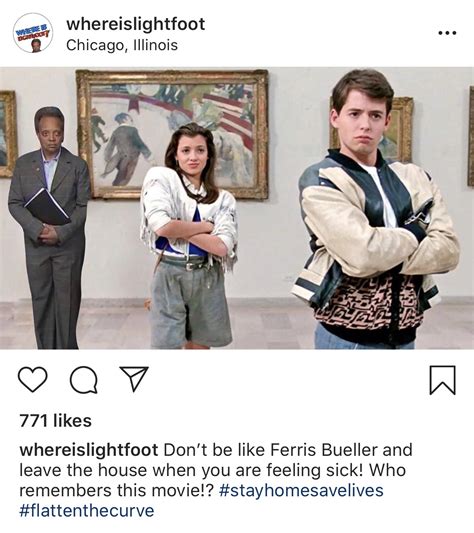View list of 771 likes
This screenshot has height=533, width=474.
56,420
